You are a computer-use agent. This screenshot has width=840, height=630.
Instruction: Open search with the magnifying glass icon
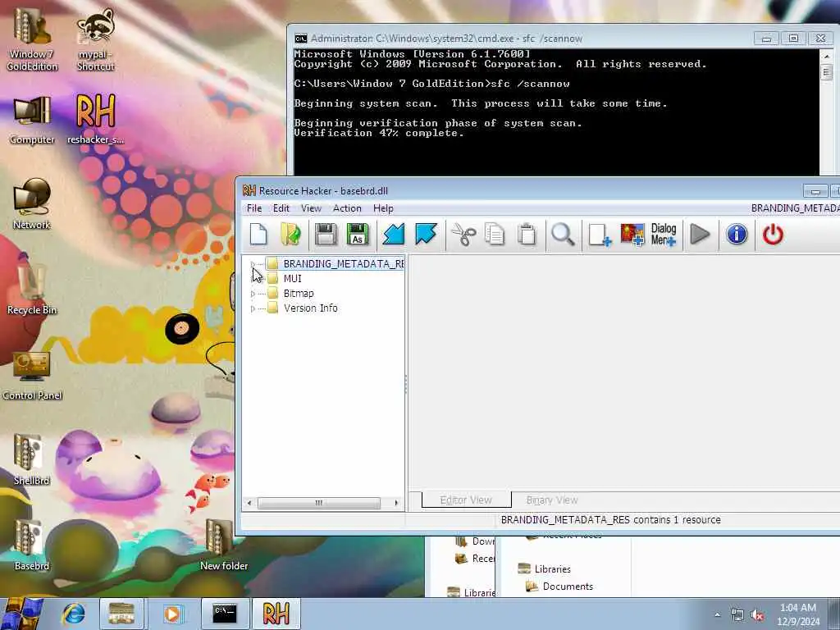(x=563, y=235)
